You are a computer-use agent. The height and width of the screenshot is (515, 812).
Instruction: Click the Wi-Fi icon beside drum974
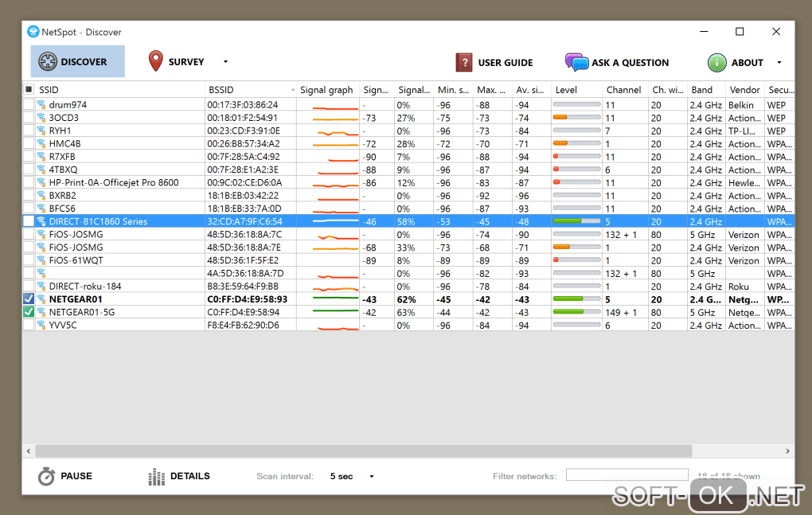(41, 104)
